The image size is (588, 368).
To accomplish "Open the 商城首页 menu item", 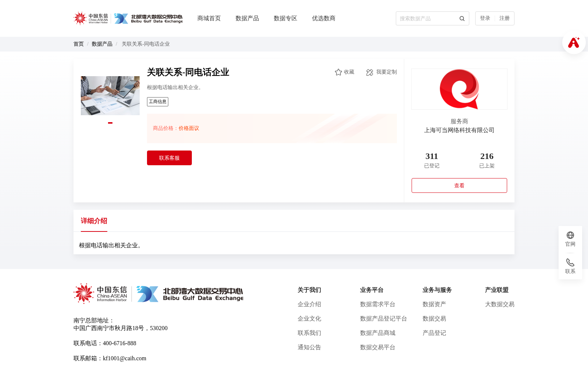I will pos(209,18).
